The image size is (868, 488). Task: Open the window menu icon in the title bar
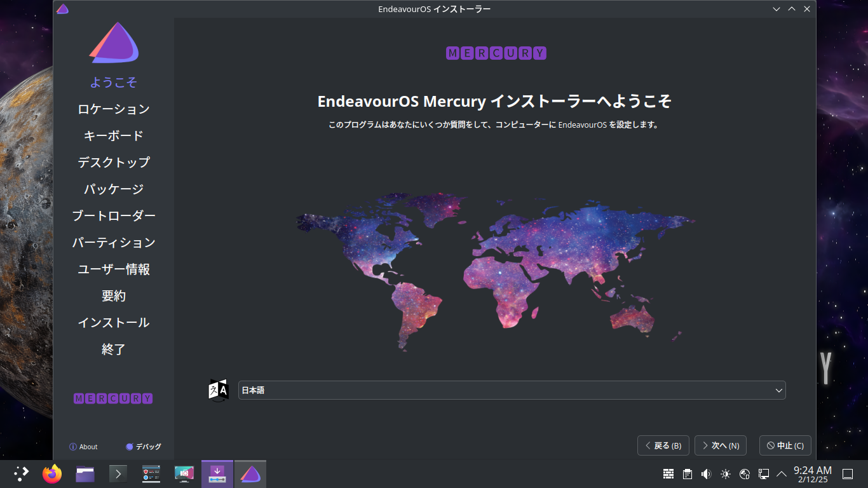coord(62,9)
